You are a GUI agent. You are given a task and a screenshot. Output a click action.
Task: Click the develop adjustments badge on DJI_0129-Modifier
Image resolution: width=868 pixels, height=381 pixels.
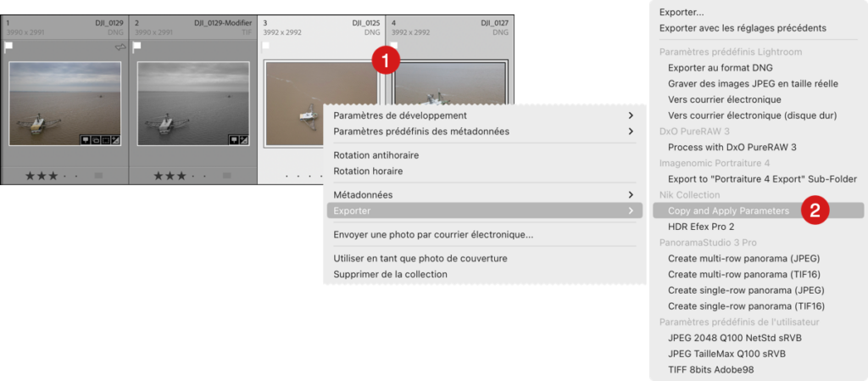click(x=244, y=139)
